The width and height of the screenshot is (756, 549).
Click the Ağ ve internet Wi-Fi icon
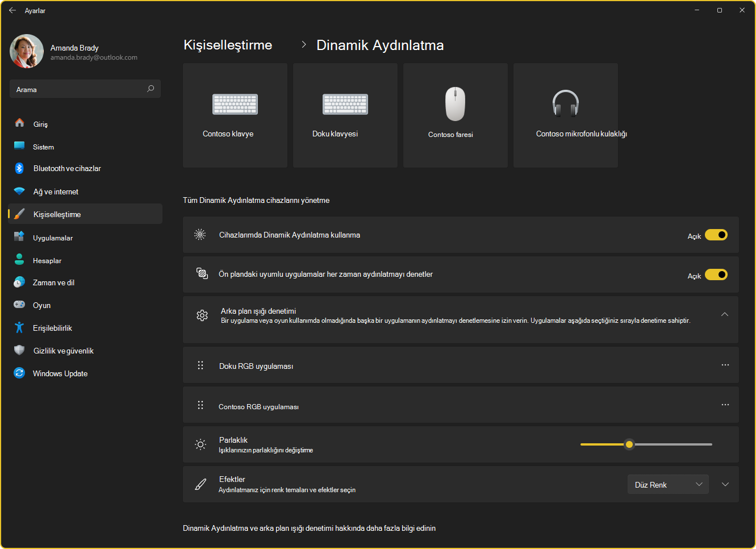click(19, 192)
